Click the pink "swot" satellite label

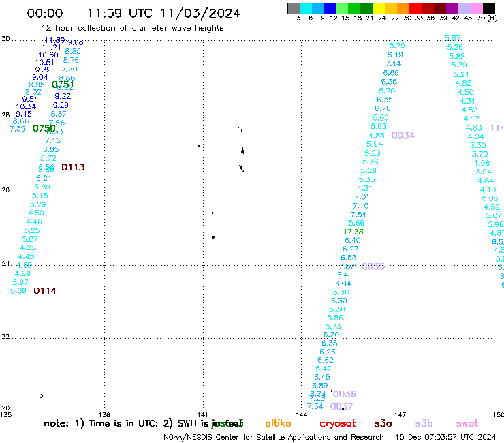pyautogui.click(x=467, y=423)
